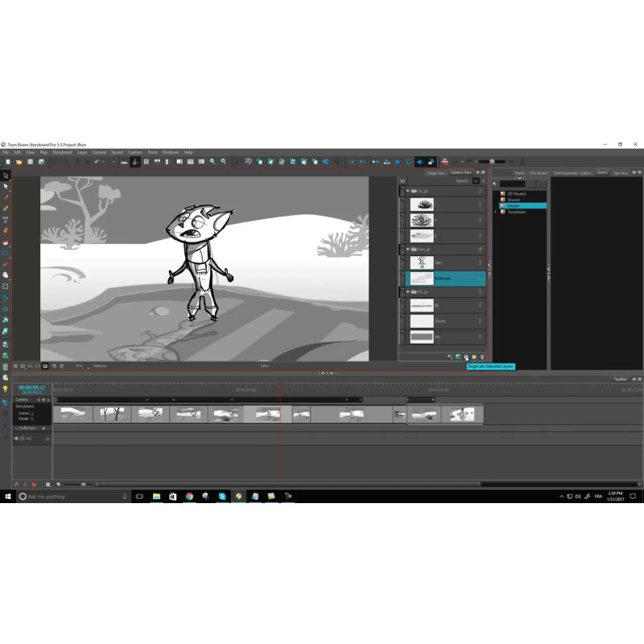The image size is (644, 644).
Task: Click the Duplicate Selected Layers icon
Action: coord(466,357)
